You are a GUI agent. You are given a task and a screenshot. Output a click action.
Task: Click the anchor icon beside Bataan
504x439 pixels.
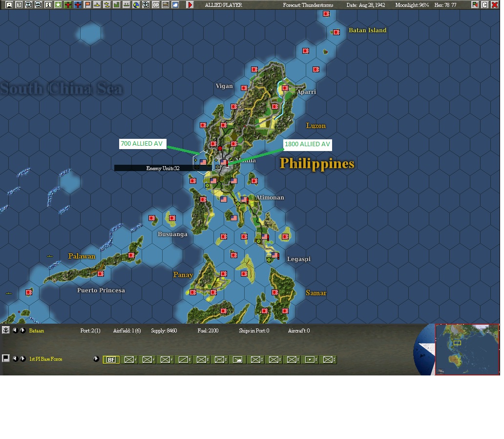6,330
